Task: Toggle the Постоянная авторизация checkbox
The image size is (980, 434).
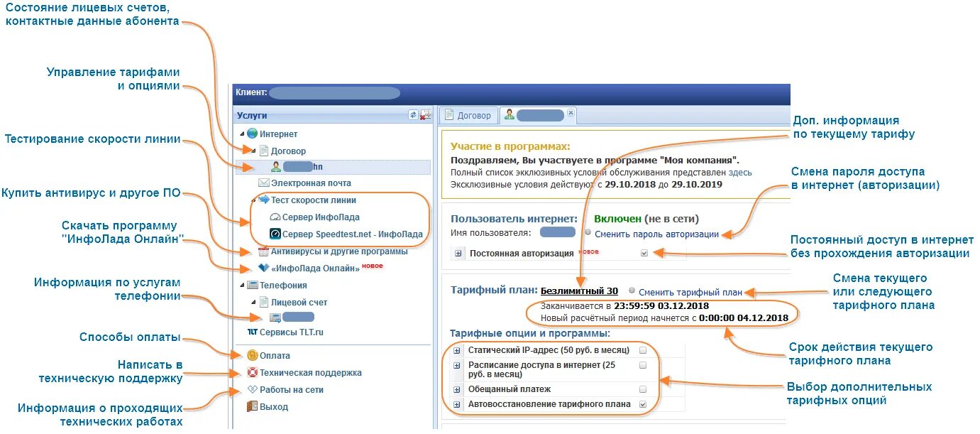Action: (x=644, y=253)
